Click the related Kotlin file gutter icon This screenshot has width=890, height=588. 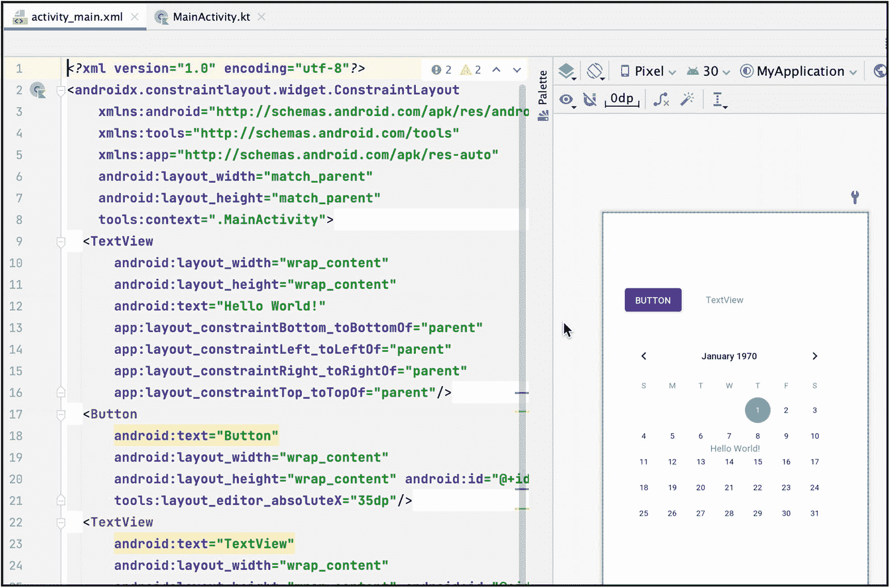click(x=38, y=90)
